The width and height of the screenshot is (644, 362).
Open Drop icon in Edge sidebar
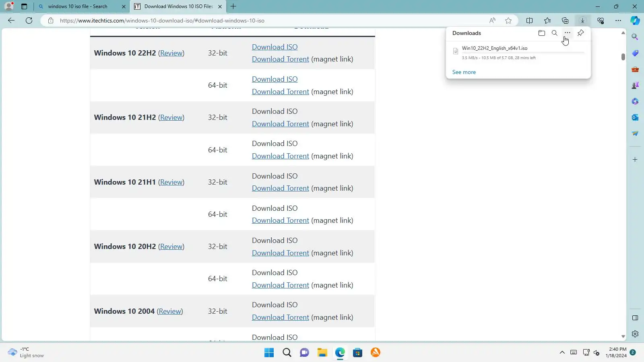635,134
